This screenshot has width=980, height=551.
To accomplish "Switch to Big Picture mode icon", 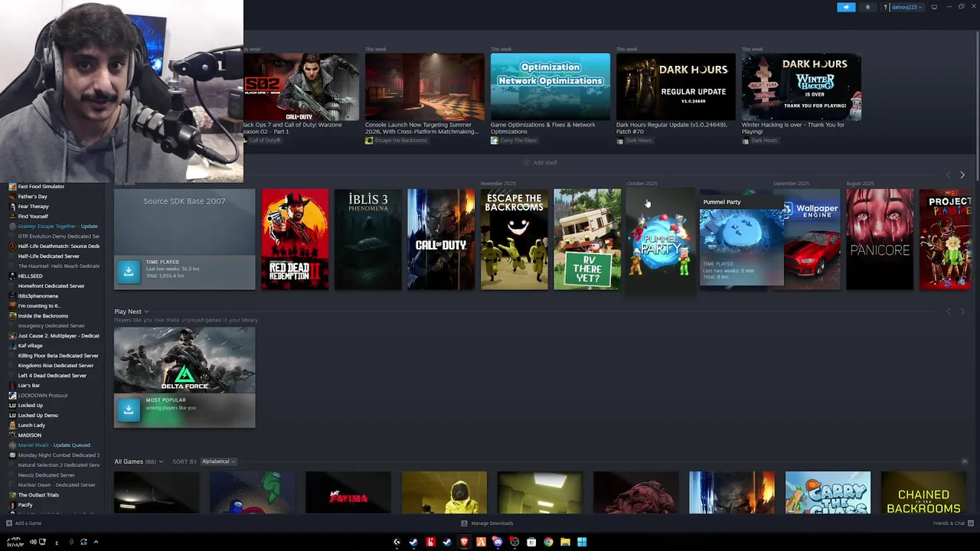I will (x=934, y=7).
